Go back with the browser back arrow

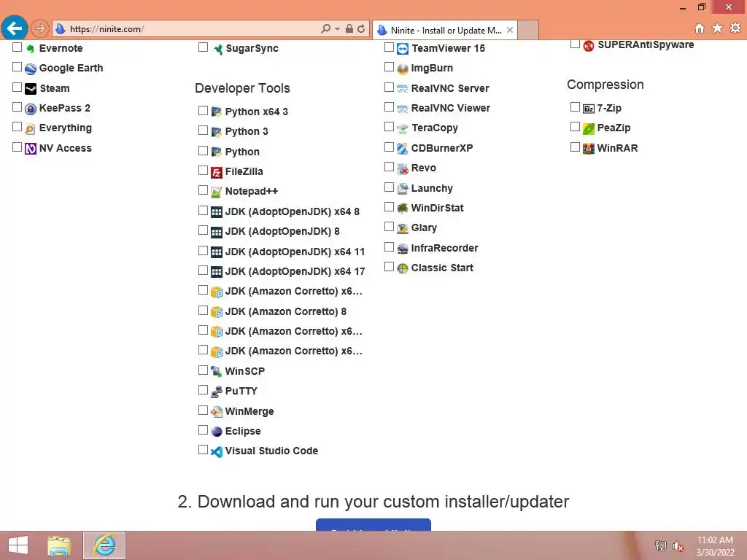coord(15,28)
